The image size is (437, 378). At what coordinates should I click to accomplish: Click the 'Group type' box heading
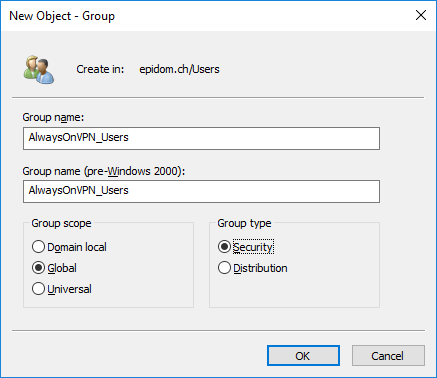[244, 223]
